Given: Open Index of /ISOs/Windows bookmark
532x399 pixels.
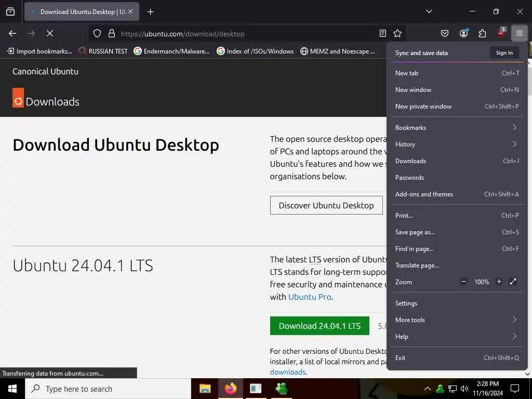Looking at the screenshot, I should (255, 51).
